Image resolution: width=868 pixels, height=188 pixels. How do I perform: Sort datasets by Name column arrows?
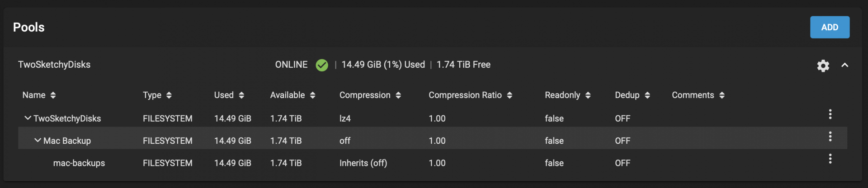click(53, 95)
